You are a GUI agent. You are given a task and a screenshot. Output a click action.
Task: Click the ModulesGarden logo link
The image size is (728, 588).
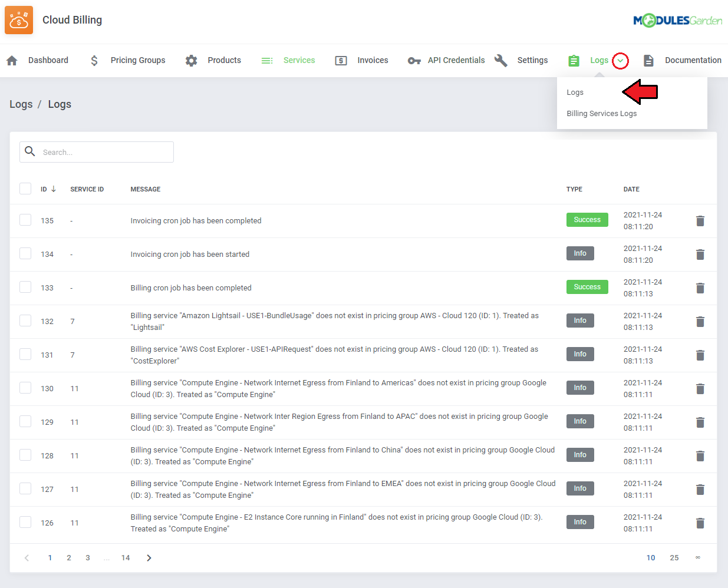[678, 21]
